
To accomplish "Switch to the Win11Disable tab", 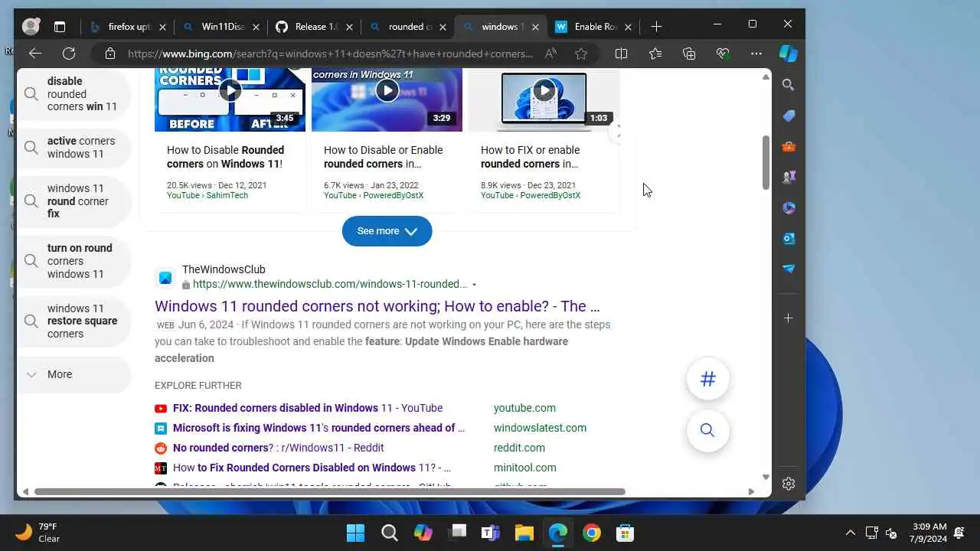I will 222,27.
